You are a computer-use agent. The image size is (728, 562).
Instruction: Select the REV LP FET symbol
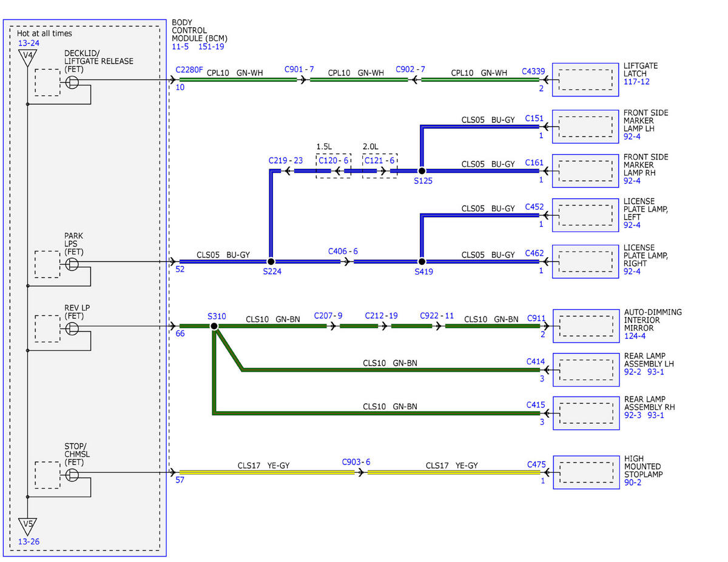pos(72,329)
